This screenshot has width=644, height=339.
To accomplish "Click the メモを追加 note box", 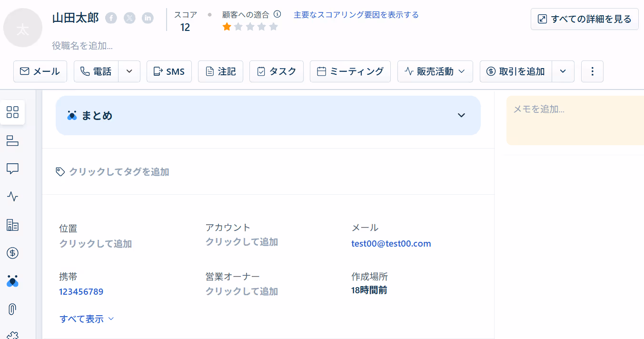I will [575, 120].
